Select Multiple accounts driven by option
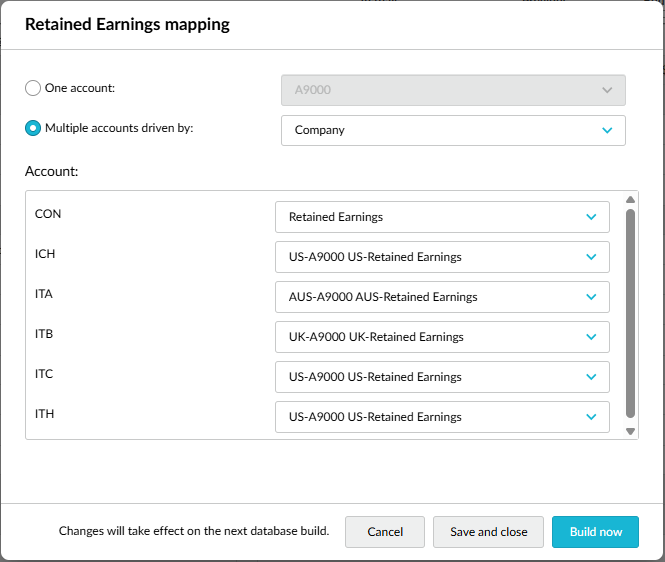 coord(33,129)
